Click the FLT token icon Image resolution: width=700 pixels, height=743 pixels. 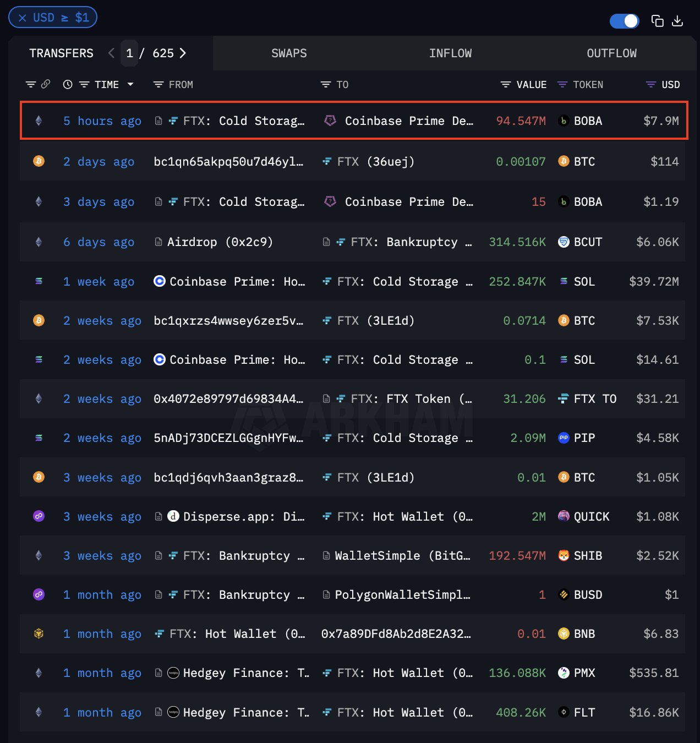click(564, 712)
